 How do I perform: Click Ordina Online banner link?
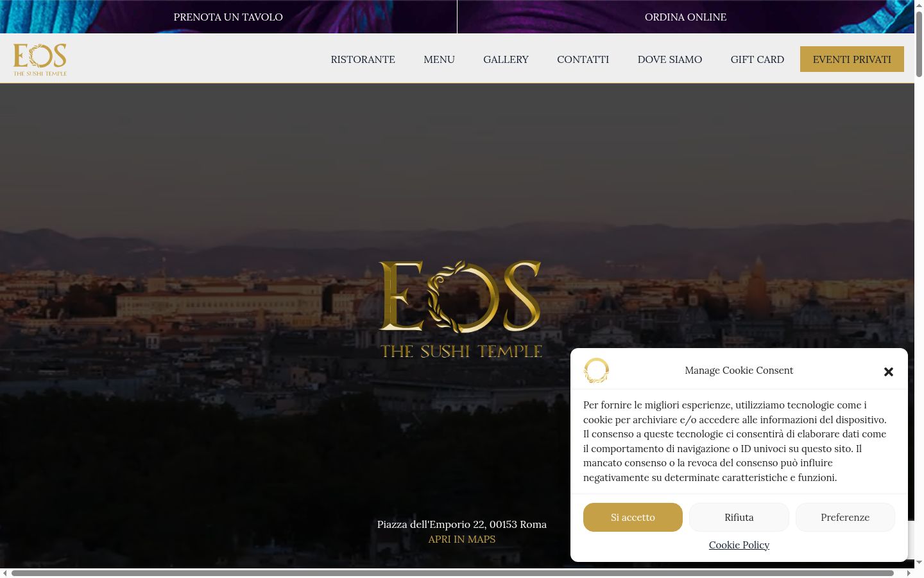(685, 17)
